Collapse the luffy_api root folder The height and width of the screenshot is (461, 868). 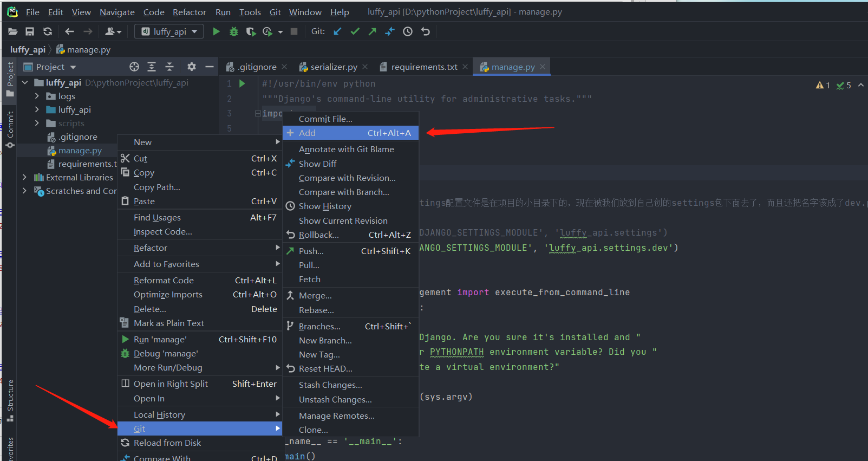[25, 82]
